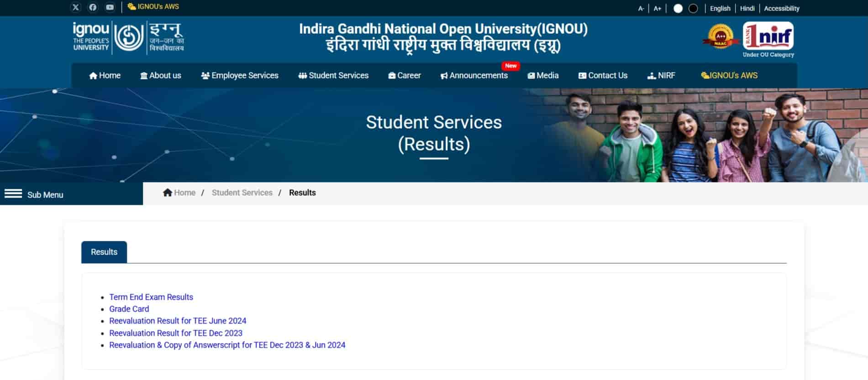Viewport: 868px width, 380px height.
Task: Click the Under OU Category caption
Action: pyautogui.click(x=768, y=55)
